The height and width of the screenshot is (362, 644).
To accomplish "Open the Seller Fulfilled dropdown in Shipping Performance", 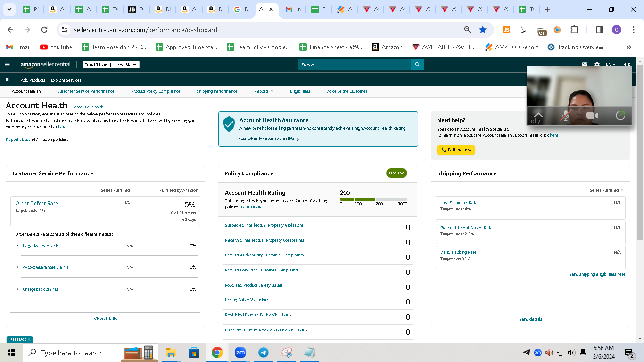I will [606, 190].
